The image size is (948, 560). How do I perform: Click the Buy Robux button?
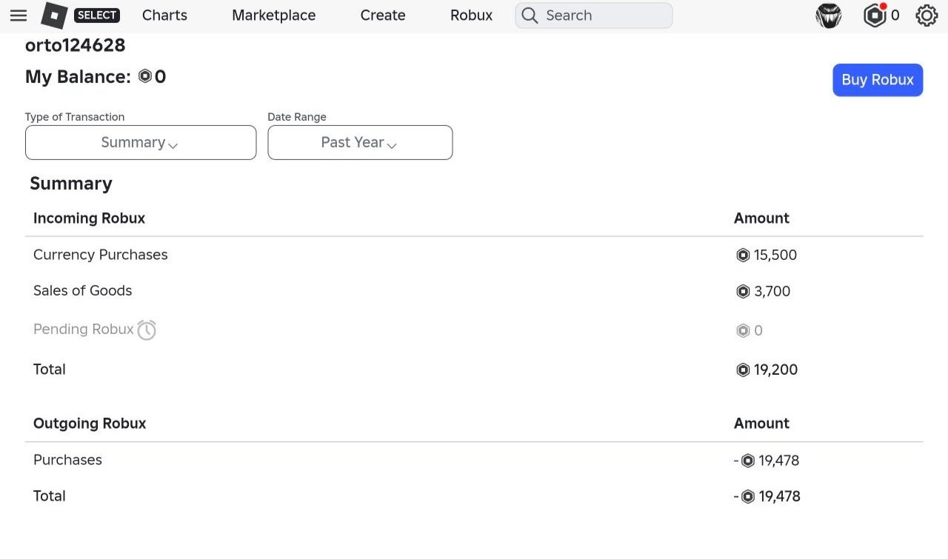tap(878, 80)
